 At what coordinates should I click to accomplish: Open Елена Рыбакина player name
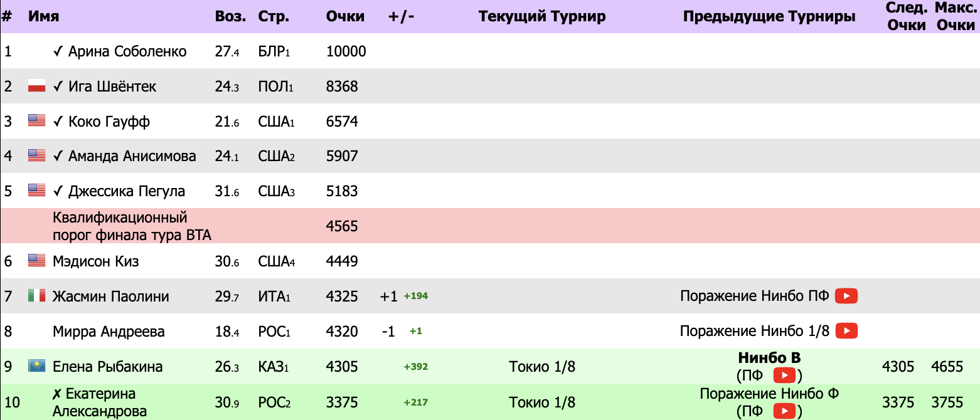(x=108, y=366)
